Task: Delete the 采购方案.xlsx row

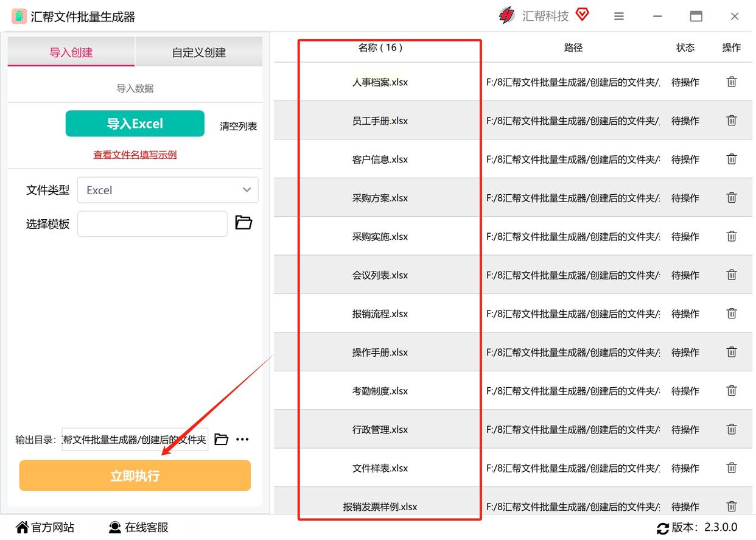Action: (732, 197)
